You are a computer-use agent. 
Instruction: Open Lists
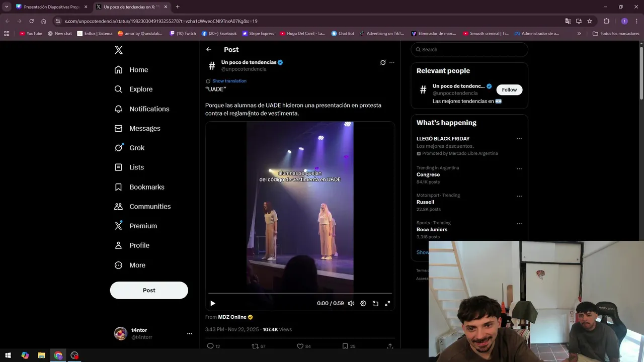[x=129, y=167]
